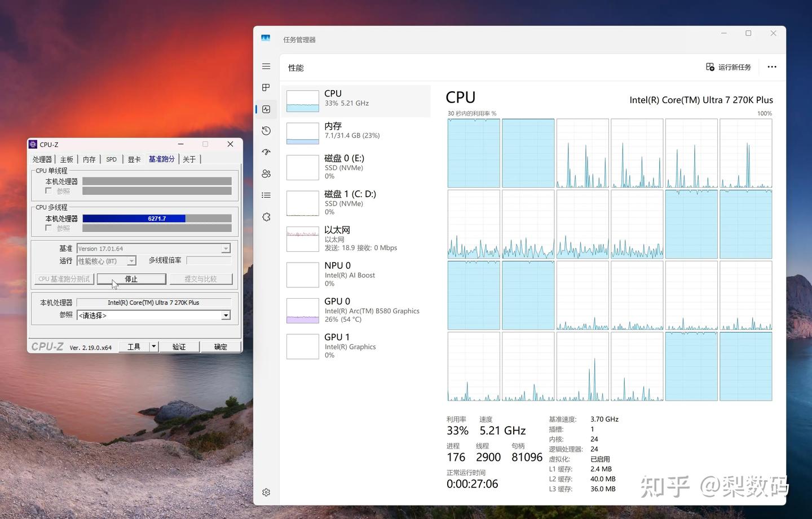Maximize the Task Manager window
812x519 pixels.
748,33
